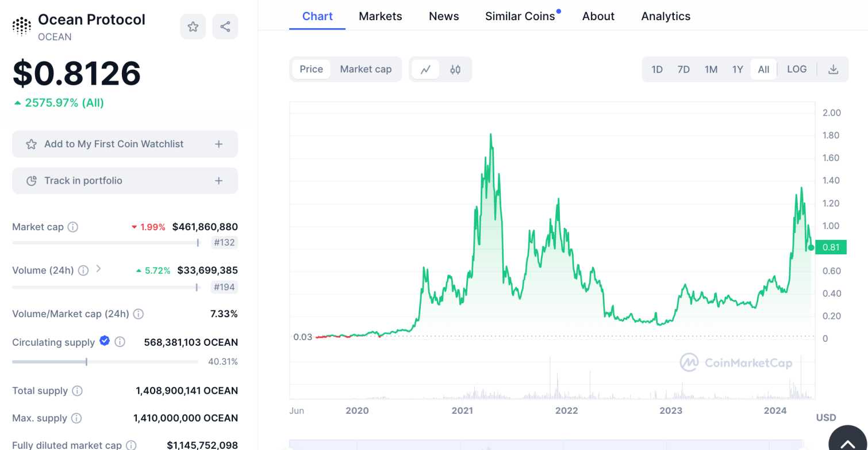This screenshot has width=868, height=450.
Task: Click plus icon on Track in portfolio
Action: point(218,181)
